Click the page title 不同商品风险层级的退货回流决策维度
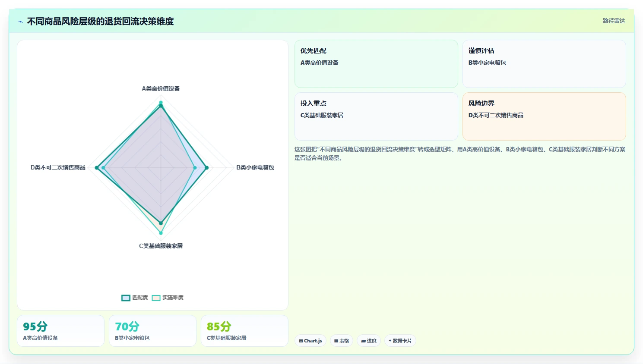643x364 pixels. (x=100, y=21)
